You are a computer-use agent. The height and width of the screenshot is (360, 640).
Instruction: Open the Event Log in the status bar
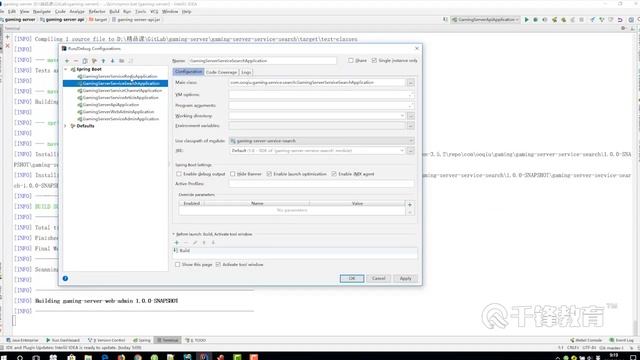622,340
